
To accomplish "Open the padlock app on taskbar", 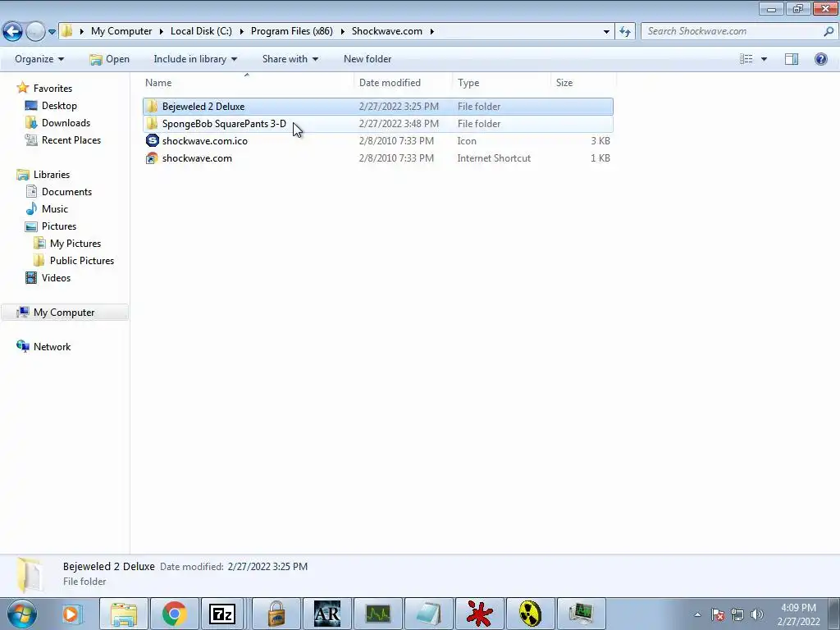I will pyautogui.click(x=276, y=614).
